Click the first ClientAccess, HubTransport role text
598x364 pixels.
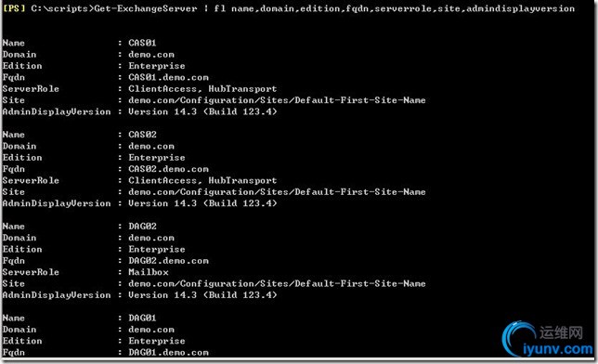coord(202,88)
